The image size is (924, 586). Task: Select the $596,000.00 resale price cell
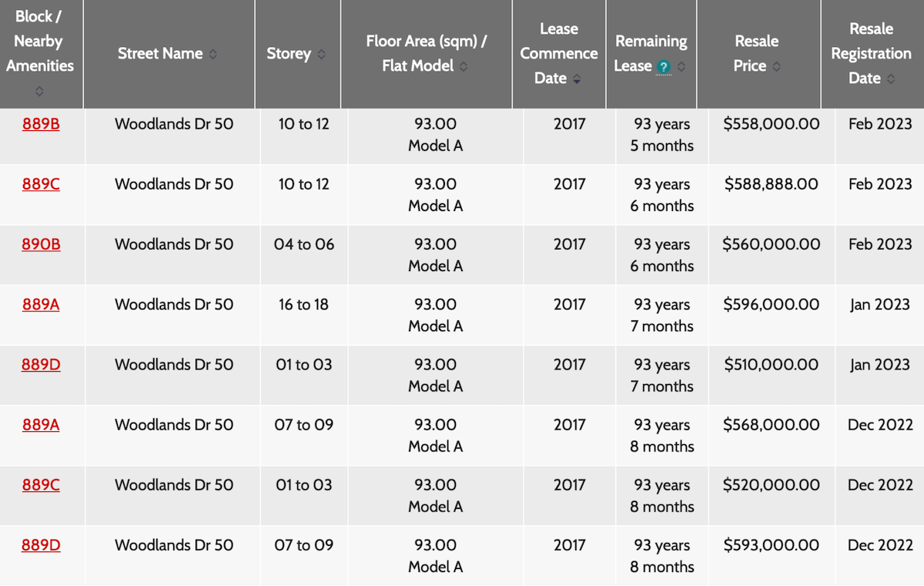771,304
